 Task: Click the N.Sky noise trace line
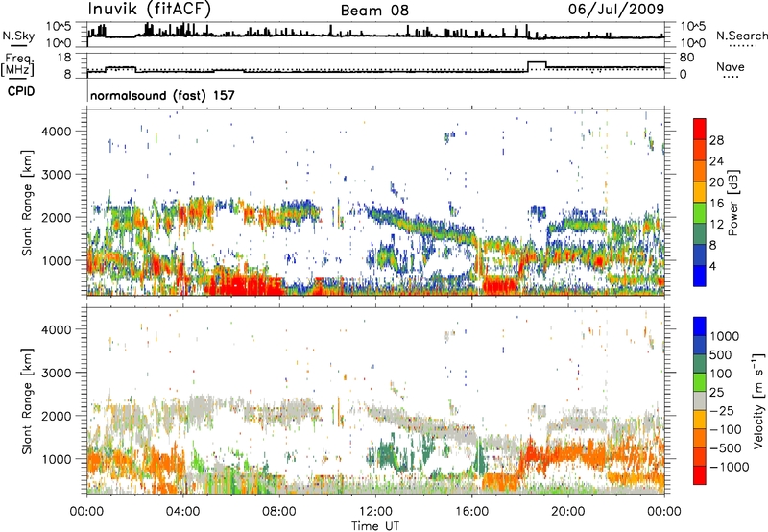tap(375, 36)
